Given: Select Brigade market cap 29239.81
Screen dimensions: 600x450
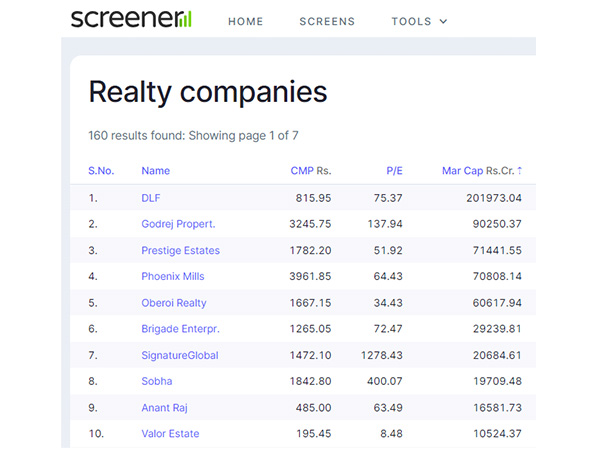Looking at the screenshot, I should (x=497, y=329).
